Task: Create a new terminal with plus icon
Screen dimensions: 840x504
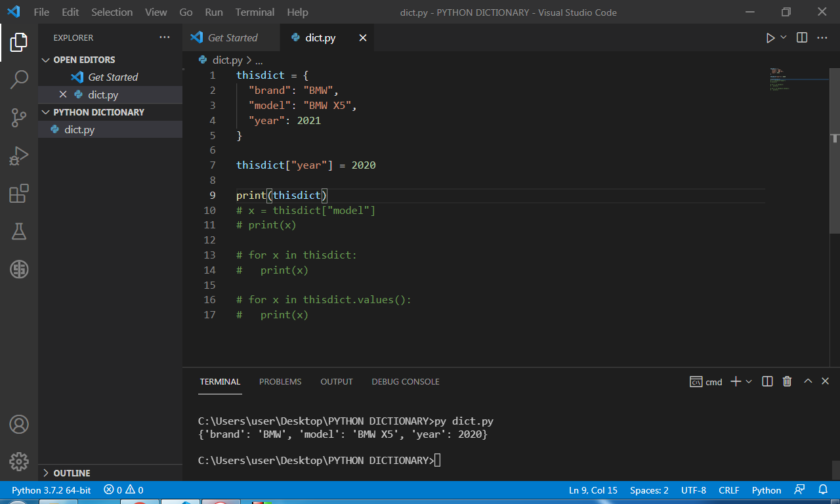Action: pyautogui.click(x=736, y=381)
